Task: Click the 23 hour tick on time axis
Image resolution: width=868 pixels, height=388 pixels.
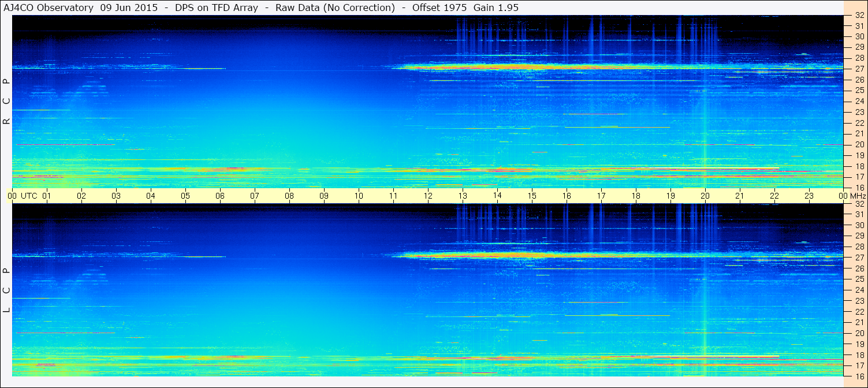Action: 809,196
